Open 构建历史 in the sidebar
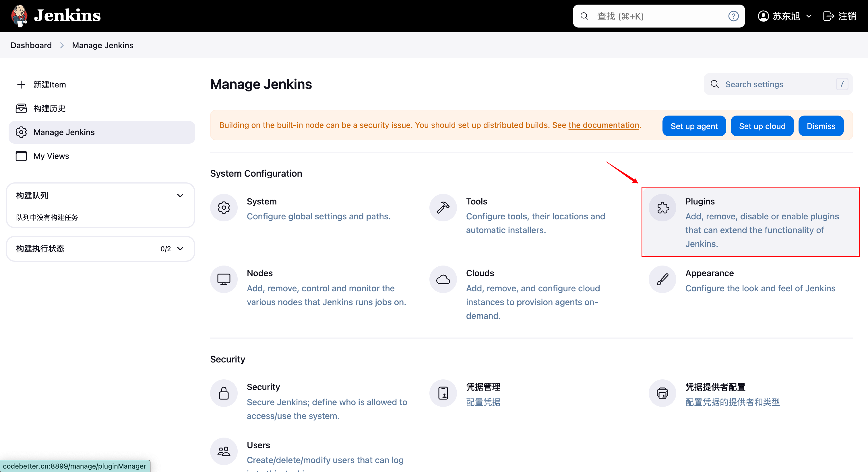This screenshot has width=868, height=472. click(x=102, y=108)
